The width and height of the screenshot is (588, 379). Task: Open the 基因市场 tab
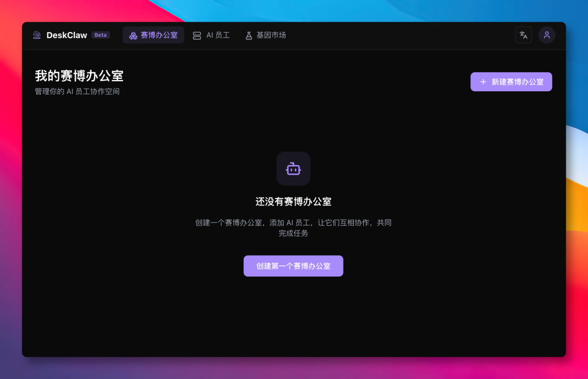pyautogui.click(x=265, y=35)
